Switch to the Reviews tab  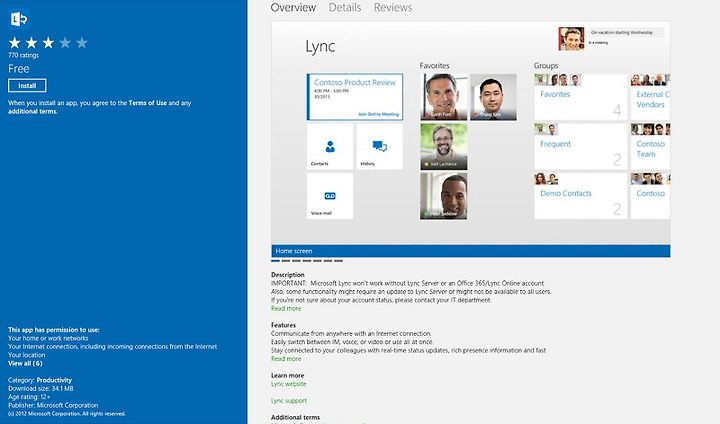[393, 7]
